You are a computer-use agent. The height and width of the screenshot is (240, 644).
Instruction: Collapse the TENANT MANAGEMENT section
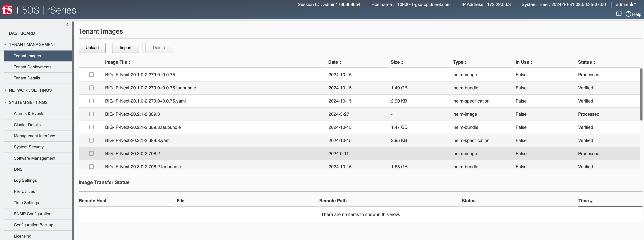pos(5,44)
